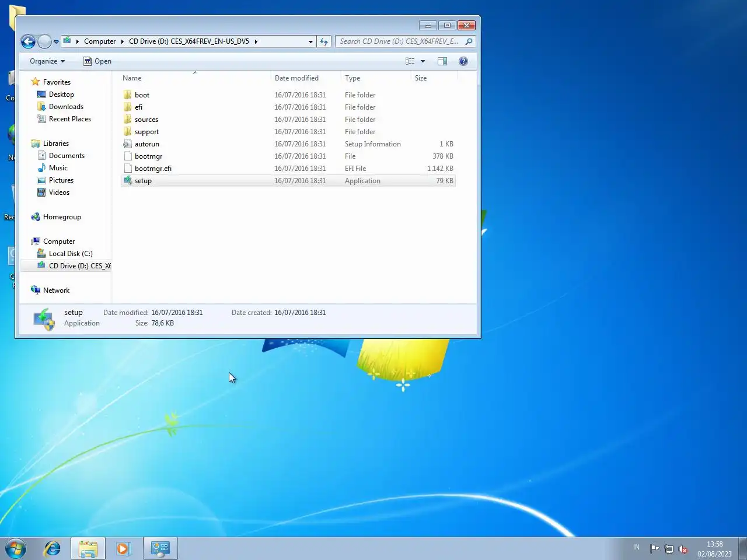Open the Pictures library
Image resolution: width=747 pixels, height=560 pixels.
click(61, 180)
